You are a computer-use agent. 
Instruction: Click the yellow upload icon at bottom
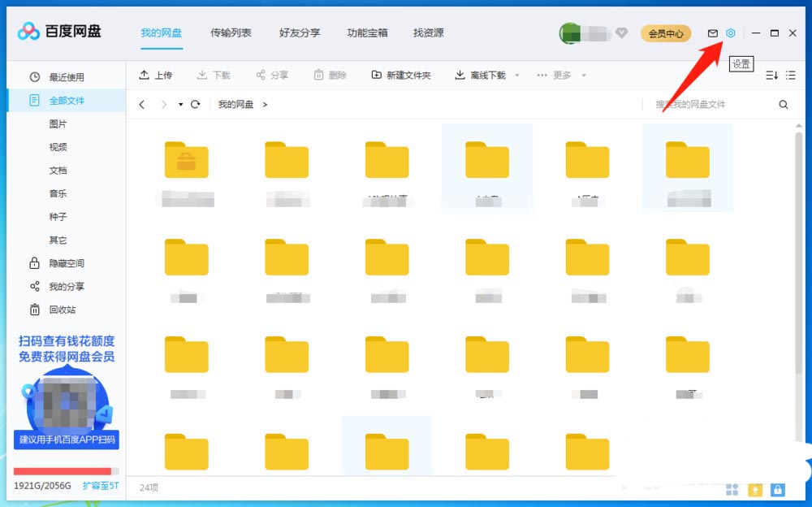(x=755, y=490)
